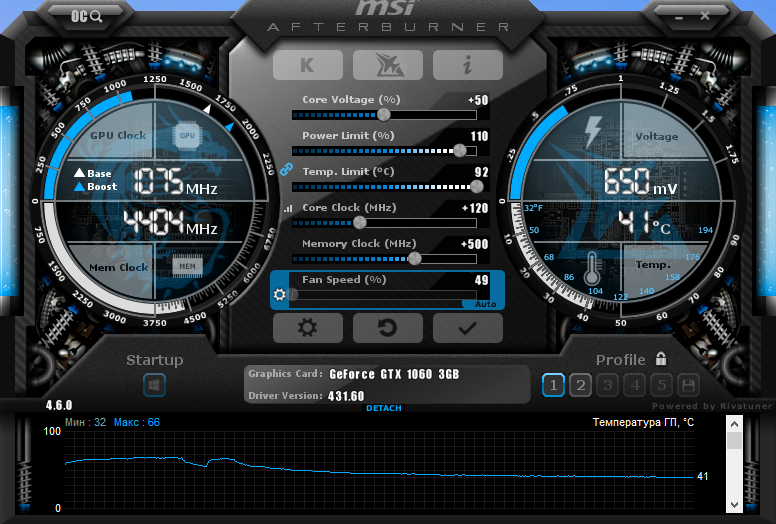The height and width of the screenshot is (524, 776).
Task: Open the OC Scanner button
Action: tap(86, 16)
